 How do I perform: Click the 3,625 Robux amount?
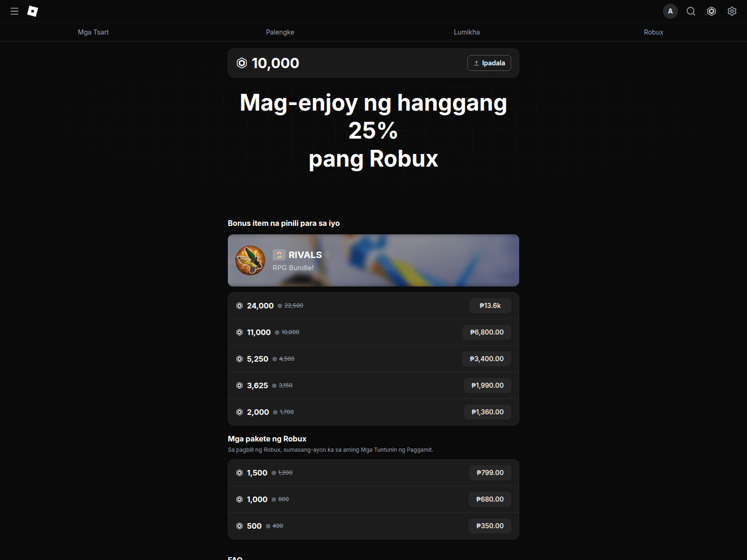coord(257,385)
